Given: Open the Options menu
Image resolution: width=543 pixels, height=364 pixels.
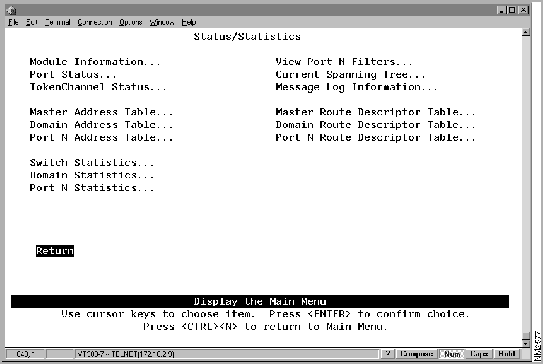Looking at the screenshot, I should pyautogui.click(x=131, y=23).
